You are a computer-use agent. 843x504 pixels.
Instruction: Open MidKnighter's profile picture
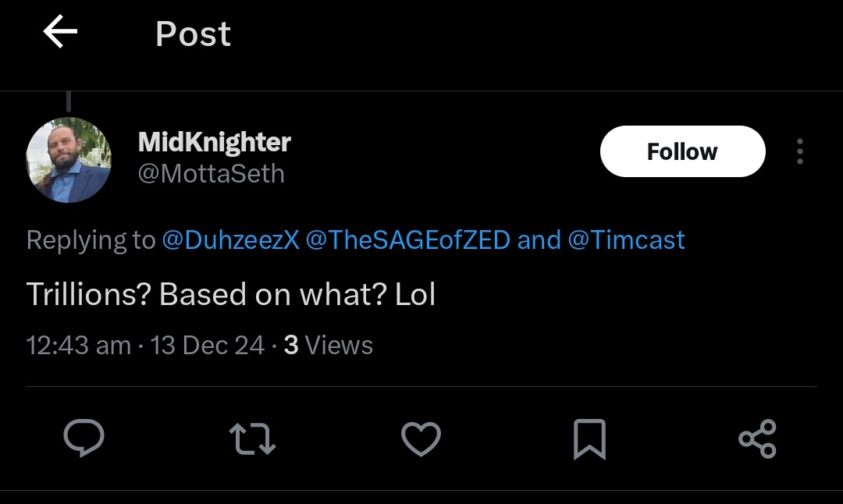click(x=69, y=160)
